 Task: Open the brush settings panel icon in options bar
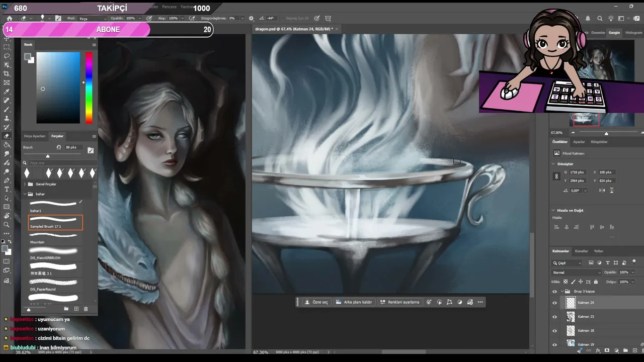pos(58,18)
